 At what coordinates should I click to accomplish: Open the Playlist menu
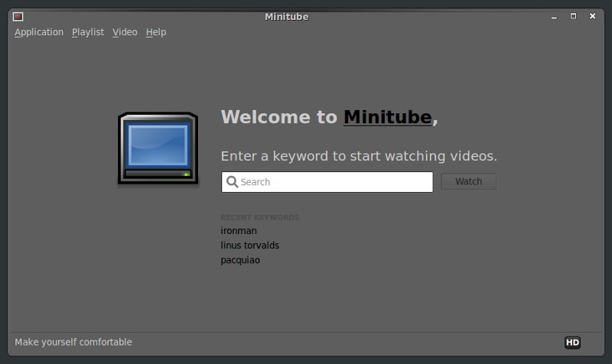tap(88, 32)
